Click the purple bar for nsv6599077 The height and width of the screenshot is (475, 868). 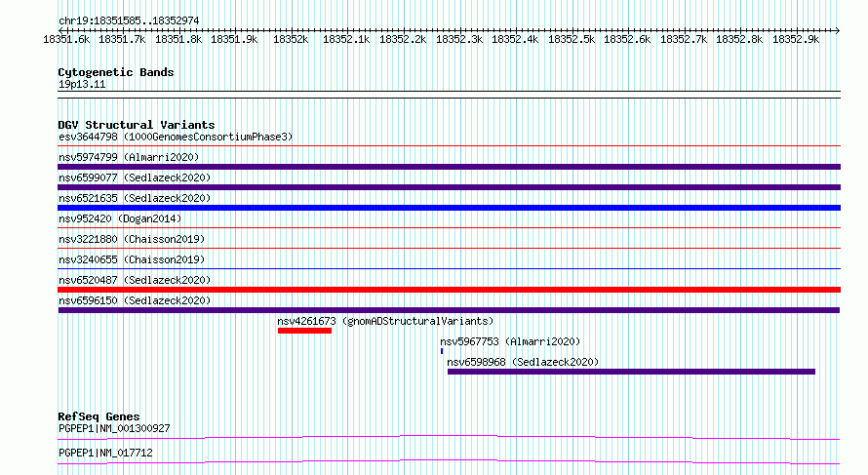[449, 187]
